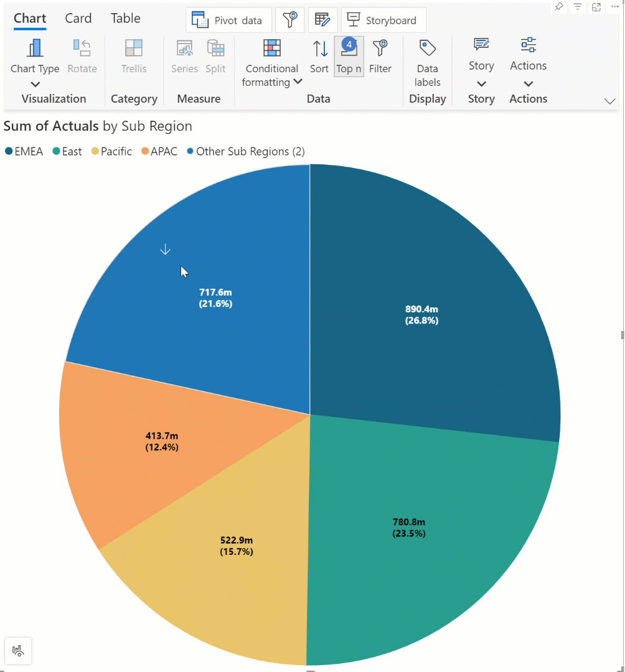Click the edit table icon beside Storyboard

(322, 20)
